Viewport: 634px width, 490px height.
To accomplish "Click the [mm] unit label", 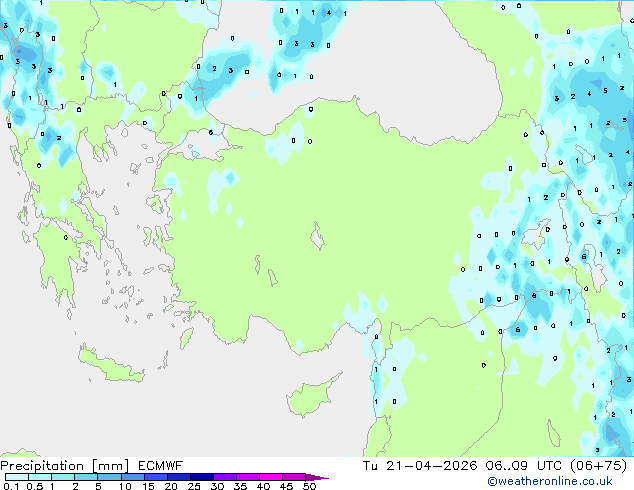I will [x=111, y=466].
